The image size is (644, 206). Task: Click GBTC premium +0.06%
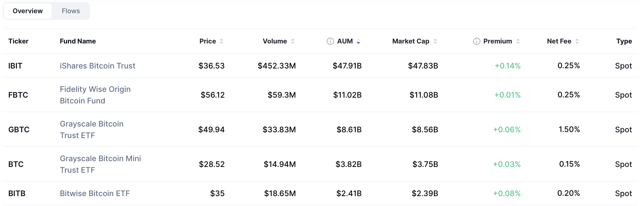click(x=507, y=130)
